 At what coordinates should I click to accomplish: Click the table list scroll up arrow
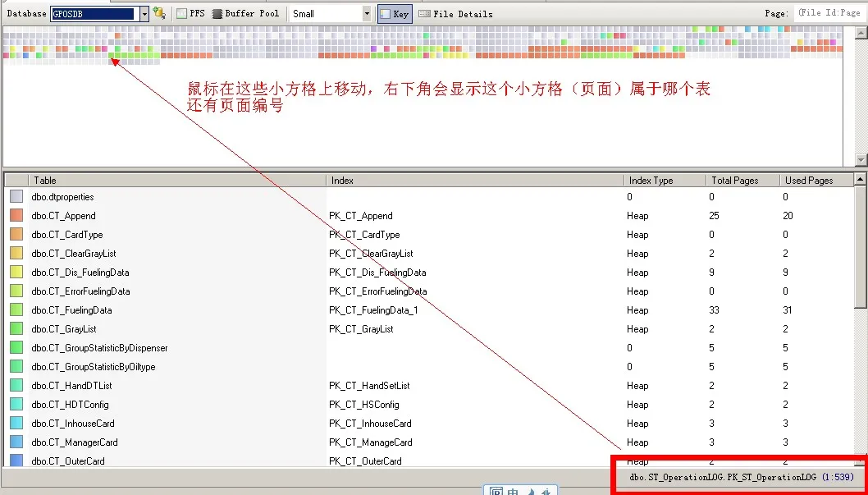click(861, 180)
